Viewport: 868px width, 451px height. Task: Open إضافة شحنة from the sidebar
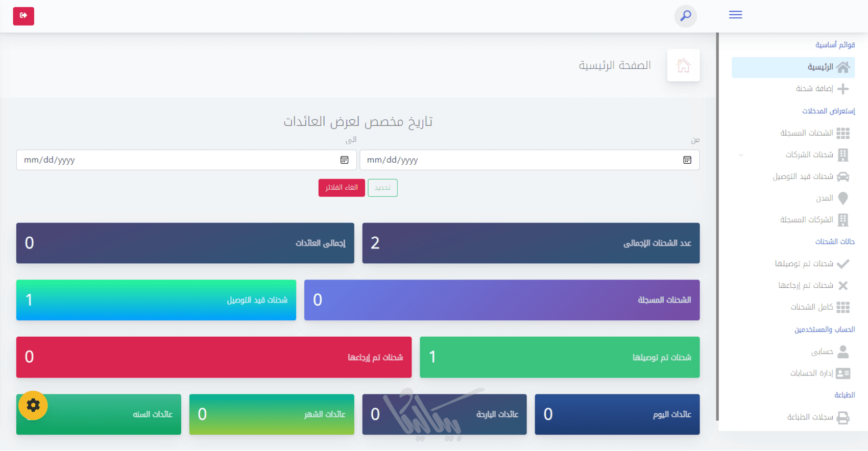814,89
